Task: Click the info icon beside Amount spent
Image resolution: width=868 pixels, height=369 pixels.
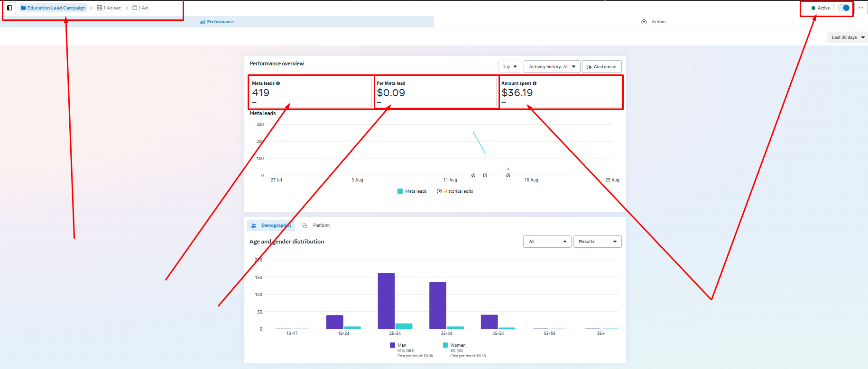Action: point(535,83)
